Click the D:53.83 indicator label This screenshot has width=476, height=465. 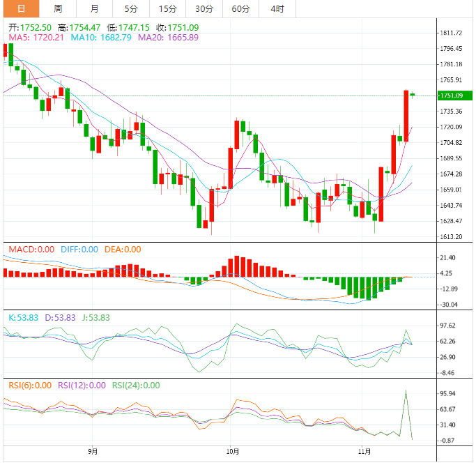(60, 318)
